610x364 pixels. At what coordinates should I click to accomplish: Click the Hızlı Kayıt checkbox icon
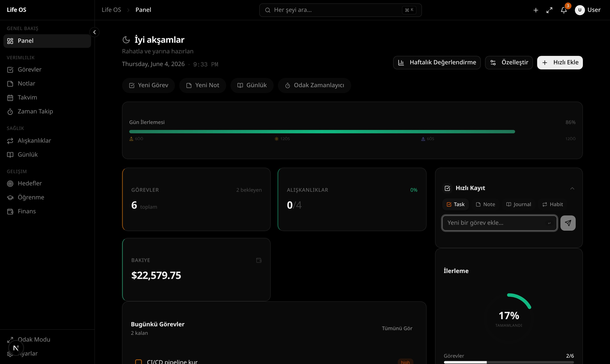(x=447, y=188)
